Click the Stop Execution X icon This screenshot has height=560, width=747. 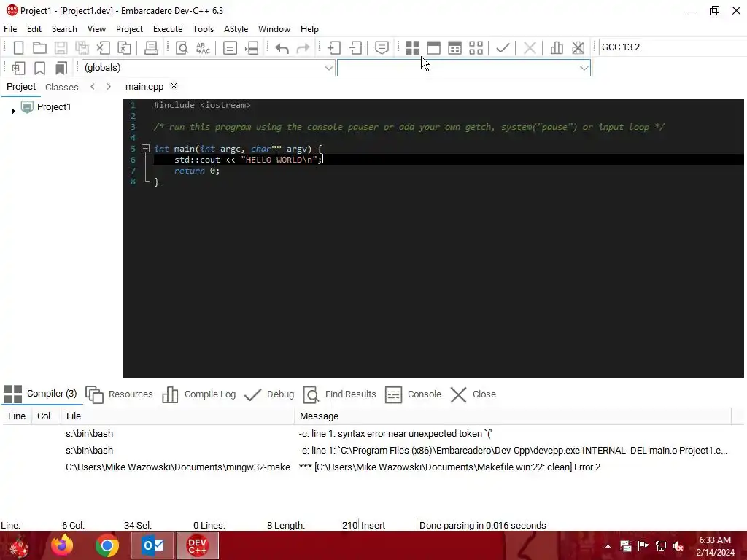coord(530,47)
